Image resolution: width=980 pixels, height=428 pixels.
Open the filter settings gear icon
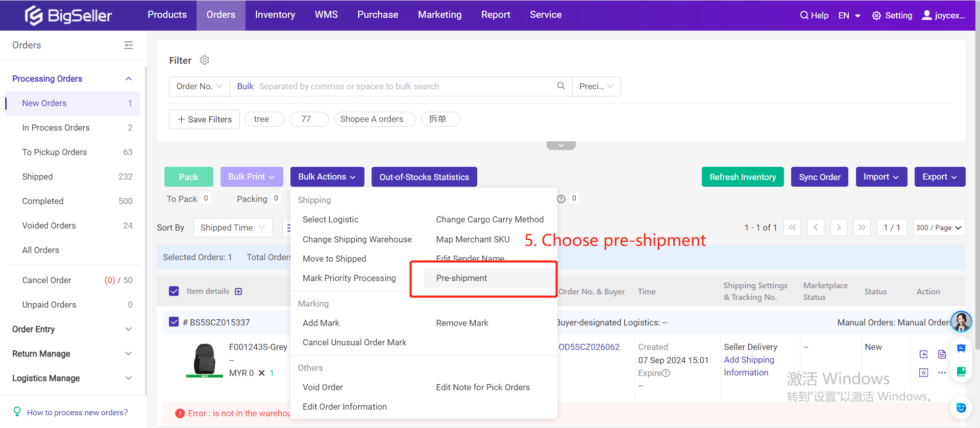[204, 60]
